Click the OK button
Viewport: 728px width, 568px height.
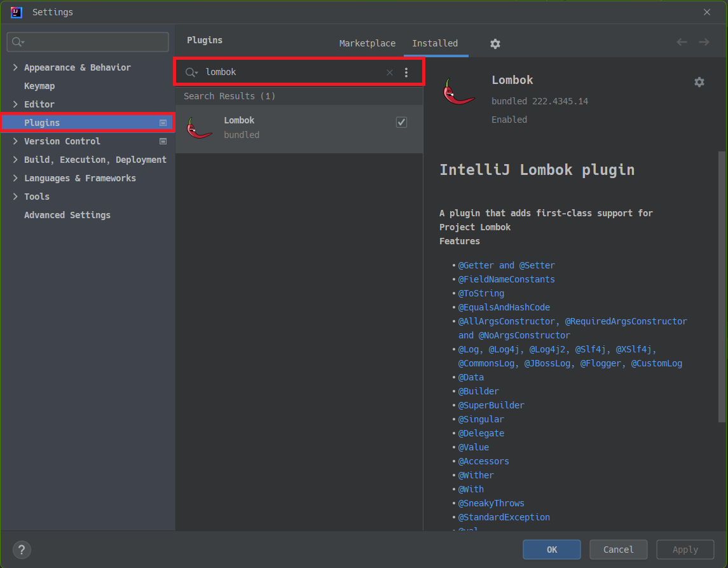tap(552, 550)
